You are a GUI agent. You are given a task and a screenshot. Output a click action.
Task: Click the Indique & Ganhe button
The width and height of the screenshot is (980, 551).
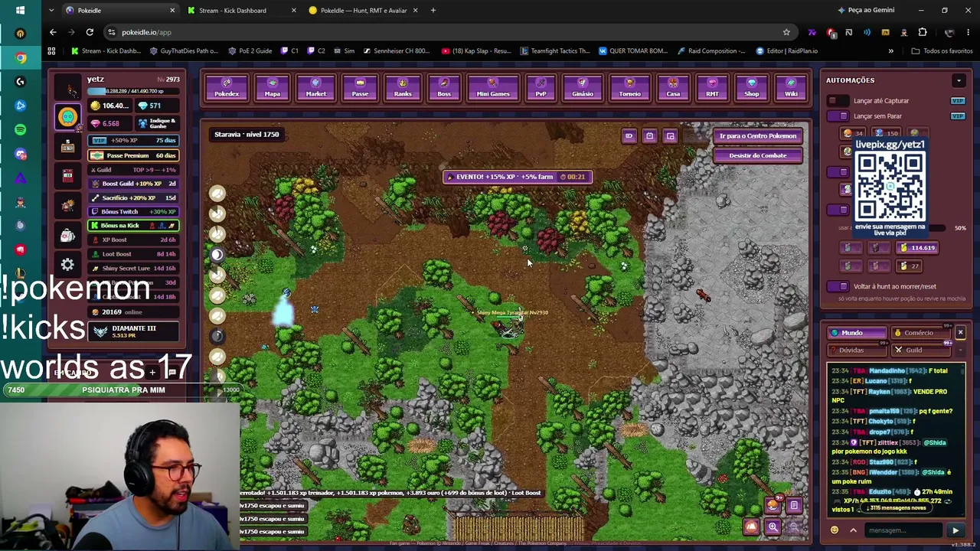pyautogui.click(x=157, y=123)
